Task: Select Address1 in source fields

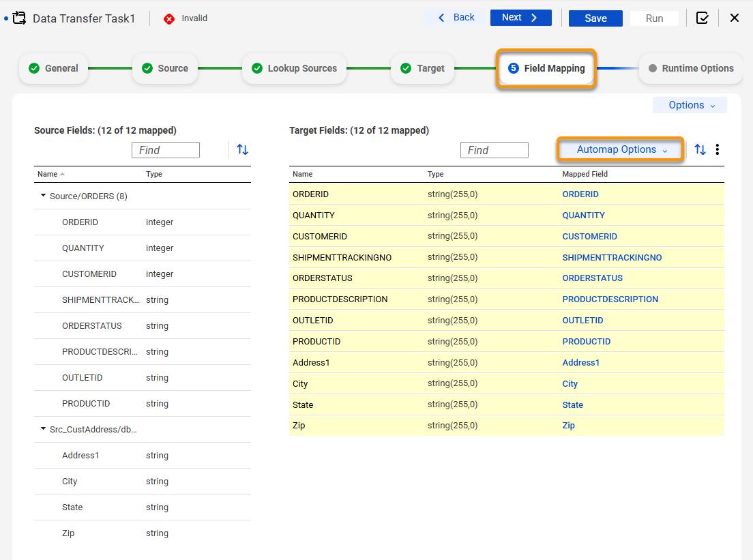Action: pos(143,456)
